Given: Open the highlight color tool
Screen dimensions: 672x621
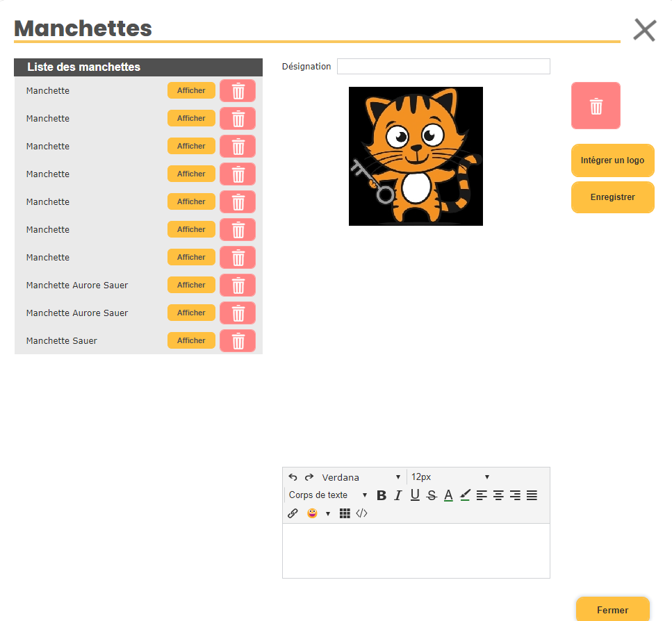Looking at the screenshot, I should 465,495.
